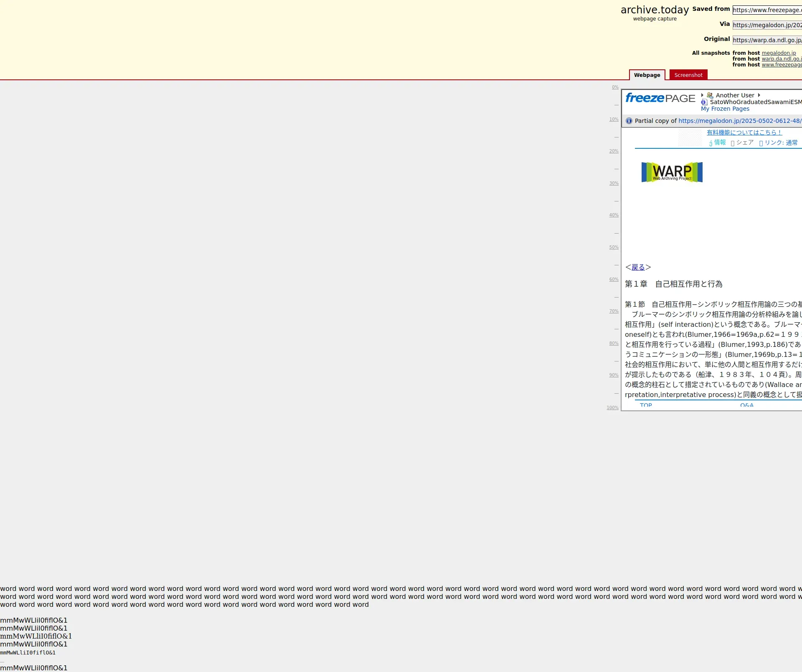Open My Frozen Pages link
Viewport: 802px width, 672px height.
point(725,109)
